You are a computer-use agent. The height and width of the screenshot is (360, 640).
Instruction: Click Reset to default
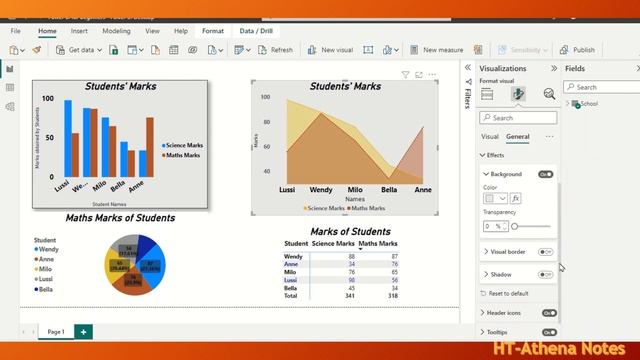pos(504,293)
